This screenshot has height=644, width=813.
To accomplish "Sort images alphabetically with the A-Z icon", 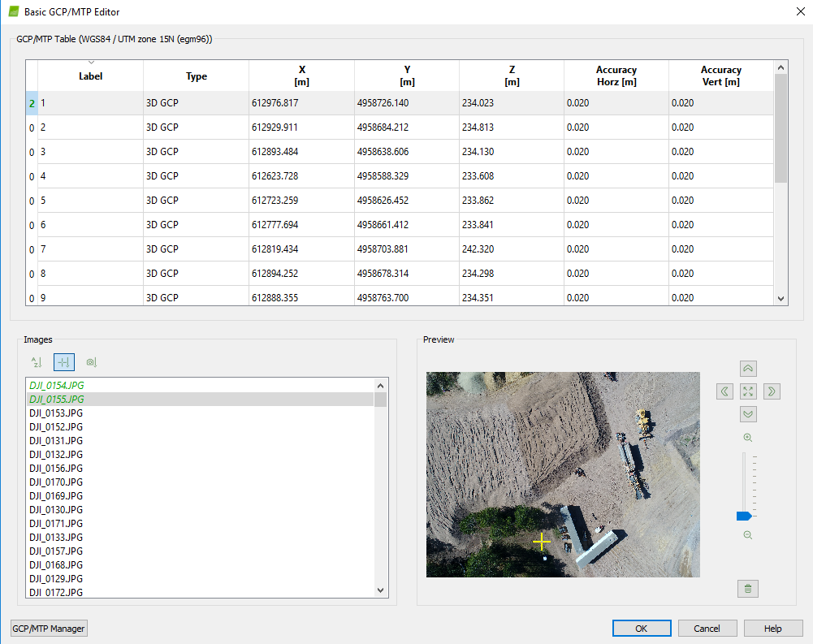I will click(x=37, y=362).
